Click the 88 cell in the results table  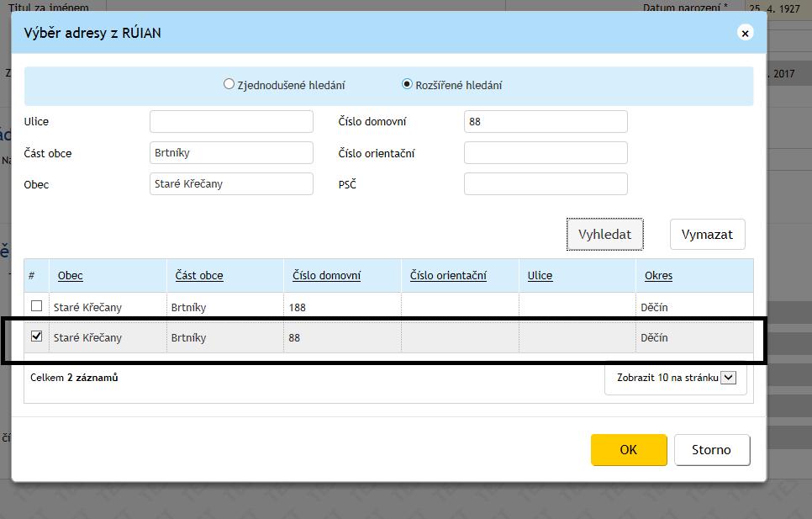(294, 337)
